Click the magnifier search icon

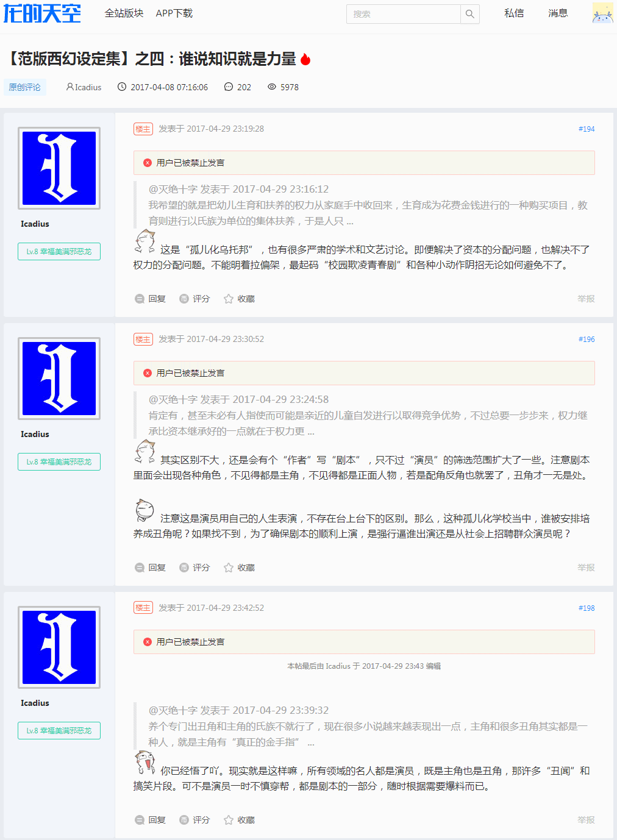[470, 14]
